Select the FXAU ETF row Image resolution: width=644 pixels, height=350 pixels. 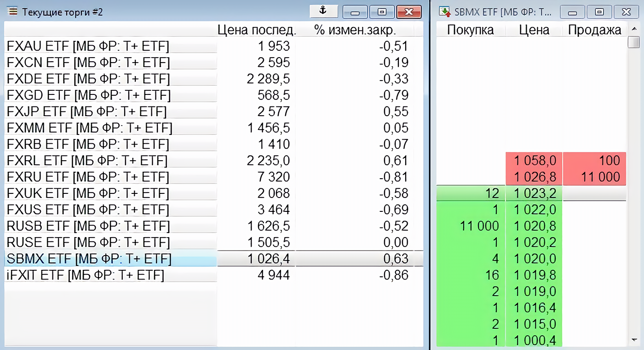(214, 46)
